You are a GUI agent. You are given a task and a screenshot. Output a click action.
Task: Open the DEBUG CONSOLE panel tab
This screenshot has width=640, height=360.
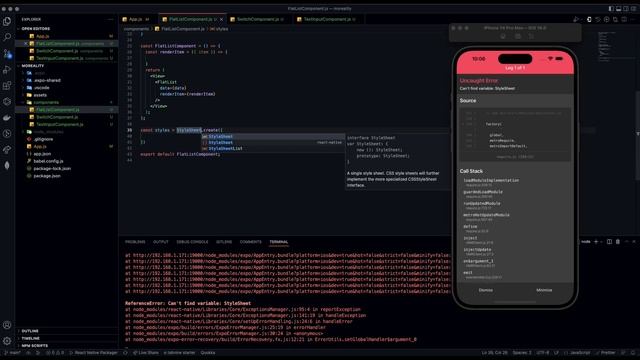[192, 242]
